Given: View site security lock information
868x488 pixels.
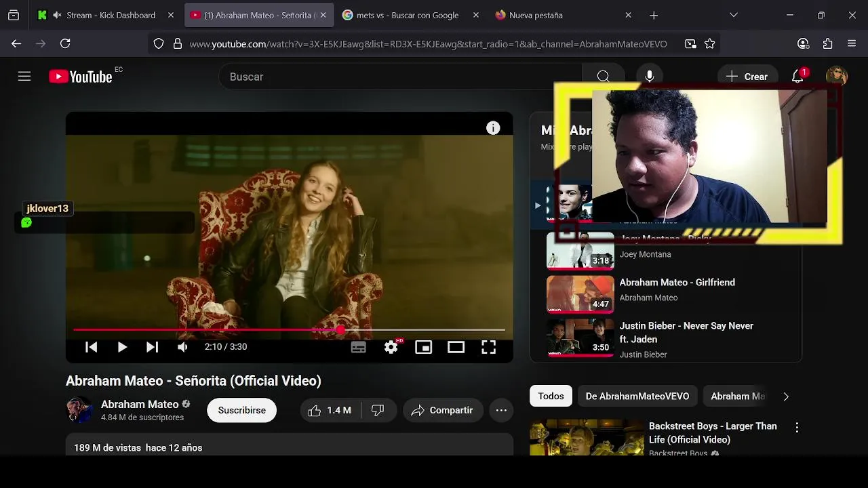Looking at the screenshot, I should (x=178, y=43).
